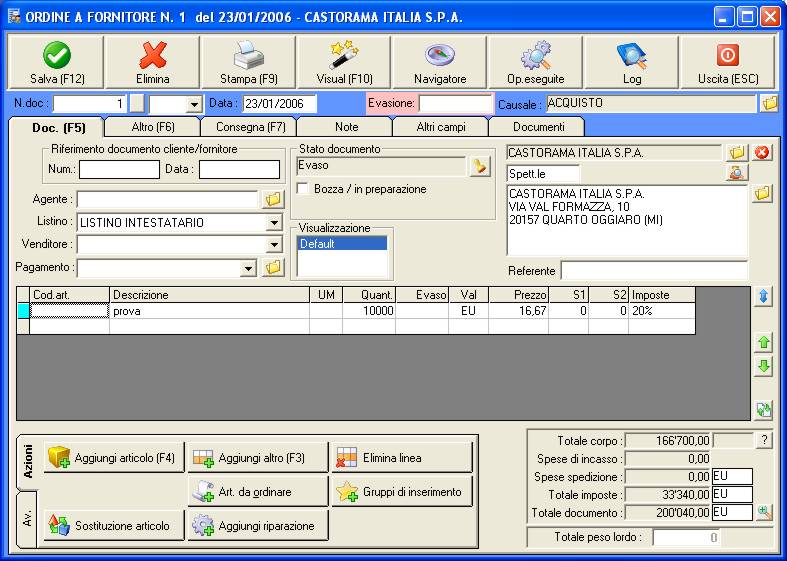
Task: Click the Evasione date field
Action: pyautogui.click(x=456, y=104)
